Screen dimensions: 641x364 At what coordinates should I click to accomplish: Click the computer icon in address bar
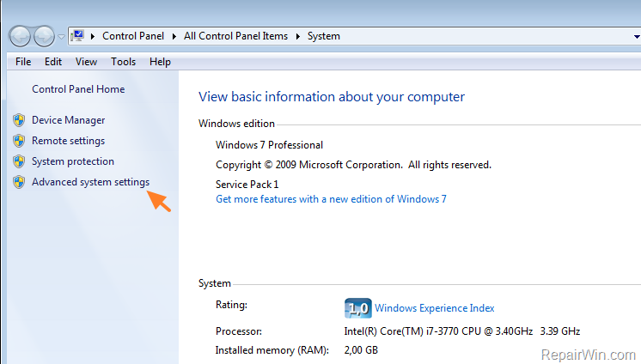tap(77, 36)
